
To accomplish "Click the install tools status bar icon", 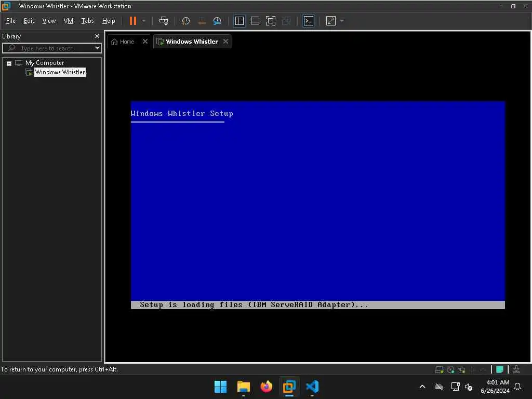I will click(x=516, y=369).
